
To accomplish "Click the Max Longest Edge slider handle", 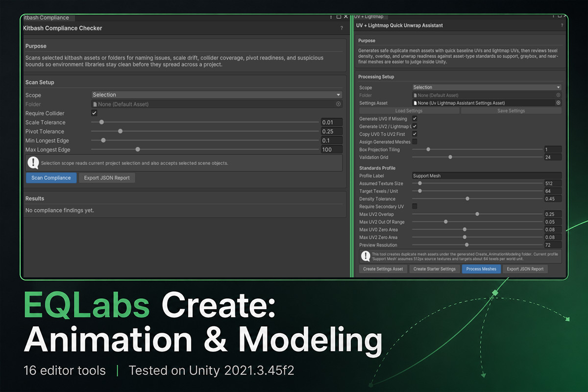I will 138,149.
